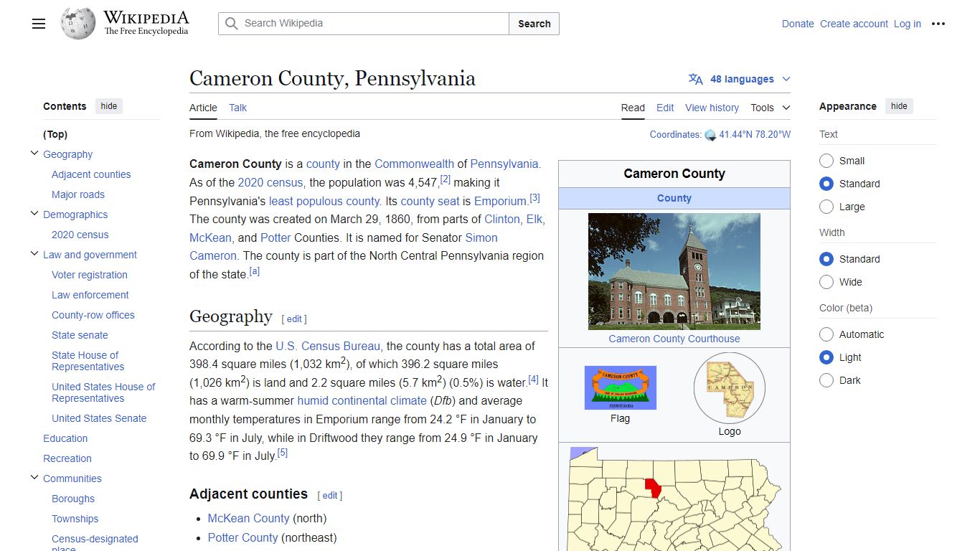Open humid continental climate link
980x551 pixels.
tap(362, 400)
